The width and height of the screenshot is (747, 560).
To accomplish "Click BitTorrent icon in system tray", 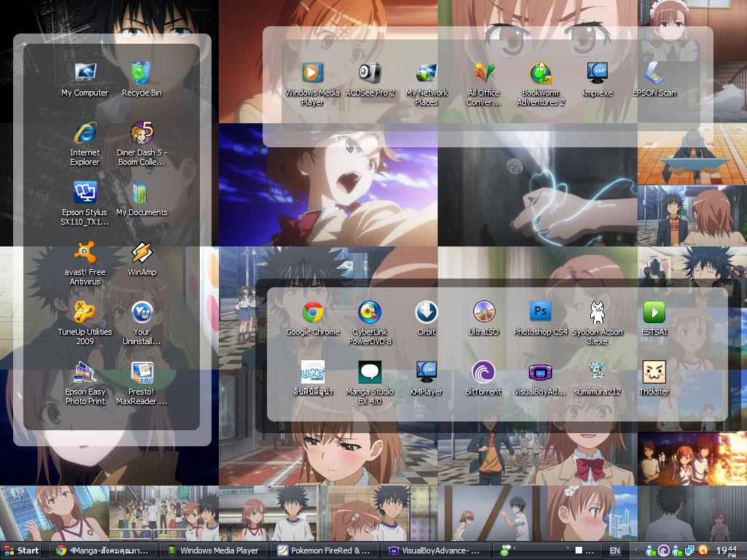I will click(x=664, y=551).
